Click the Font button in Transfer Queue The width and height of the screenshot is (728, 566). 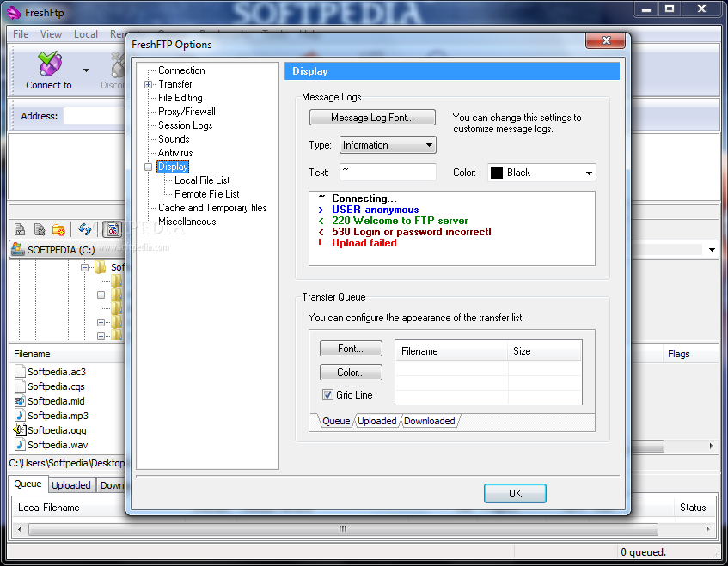click(351, 349)
